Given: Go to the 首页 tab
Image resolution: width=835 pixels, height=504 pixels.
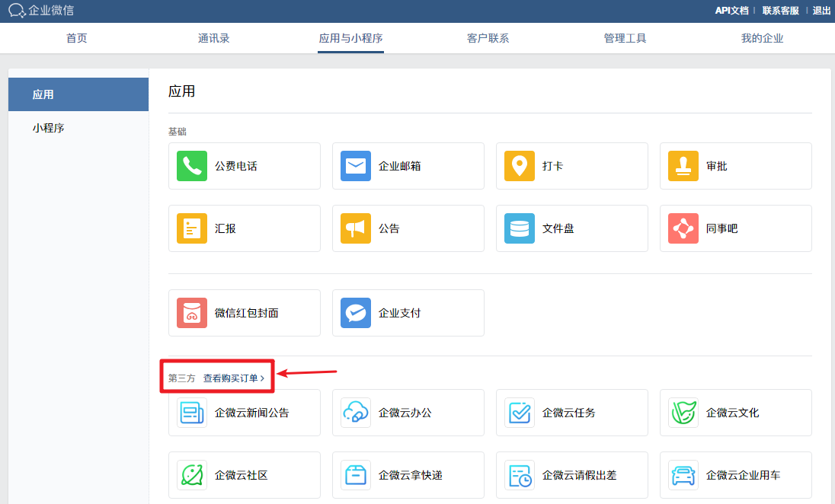Looking at the screenshot, I should click(x=77, y=38).
